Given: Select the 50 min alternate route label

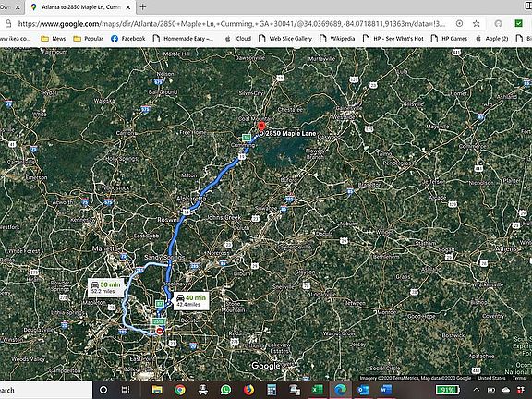Looking at the screenshot, I should (x=105, y=288).
